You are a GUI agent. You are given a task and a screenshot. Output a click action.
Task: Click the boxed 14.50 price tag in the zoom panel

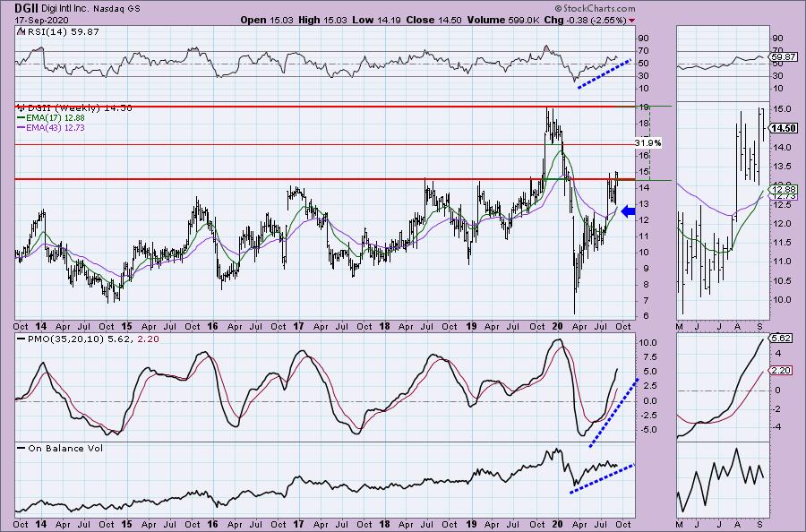(785, 128)
